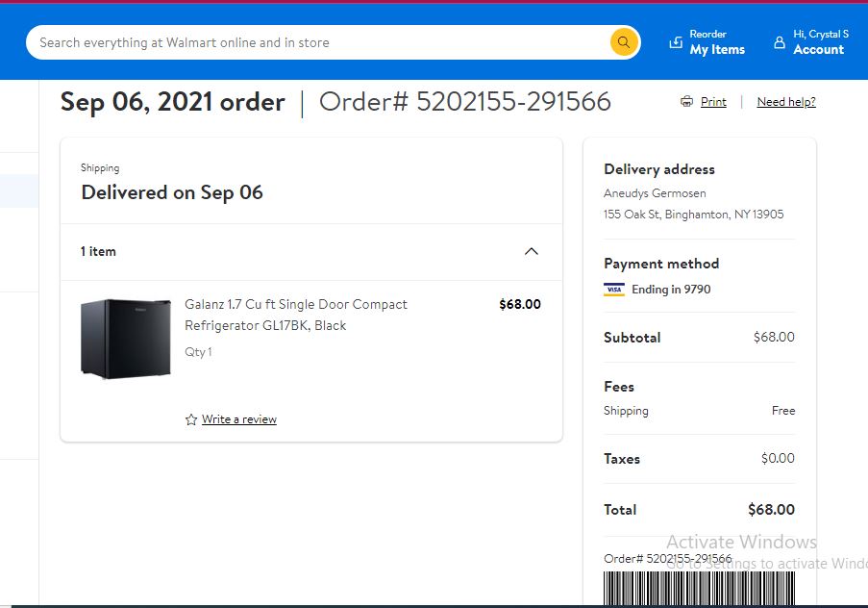The height and width of the screenshot is (608, 868).
Task: Open the Galanz Compact Refrigerator product title
Action: tap(296, 315)
